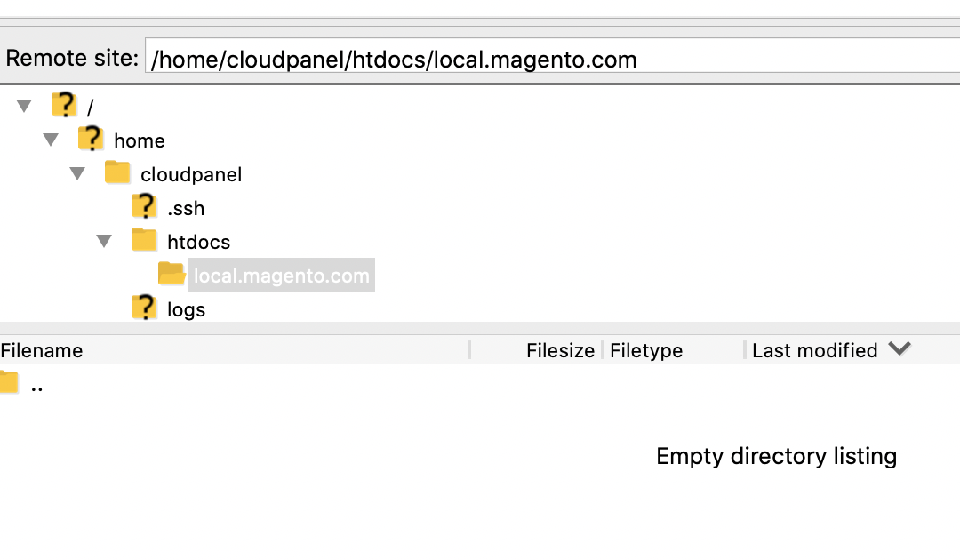Sort files by Filename column

[42, 350]
